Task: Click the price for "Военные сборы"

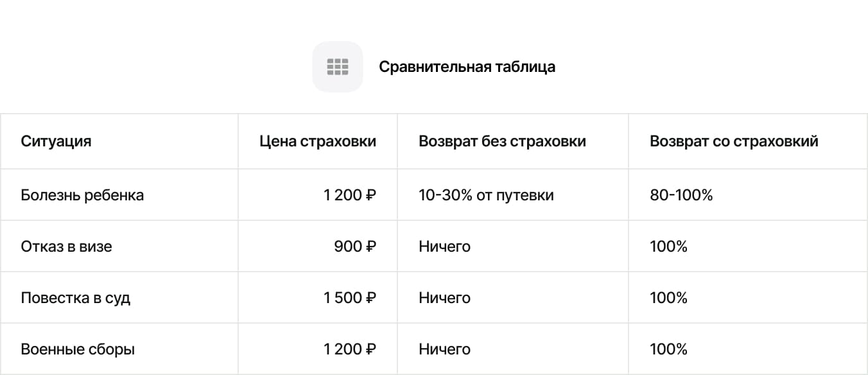Action: click(350, 349)
